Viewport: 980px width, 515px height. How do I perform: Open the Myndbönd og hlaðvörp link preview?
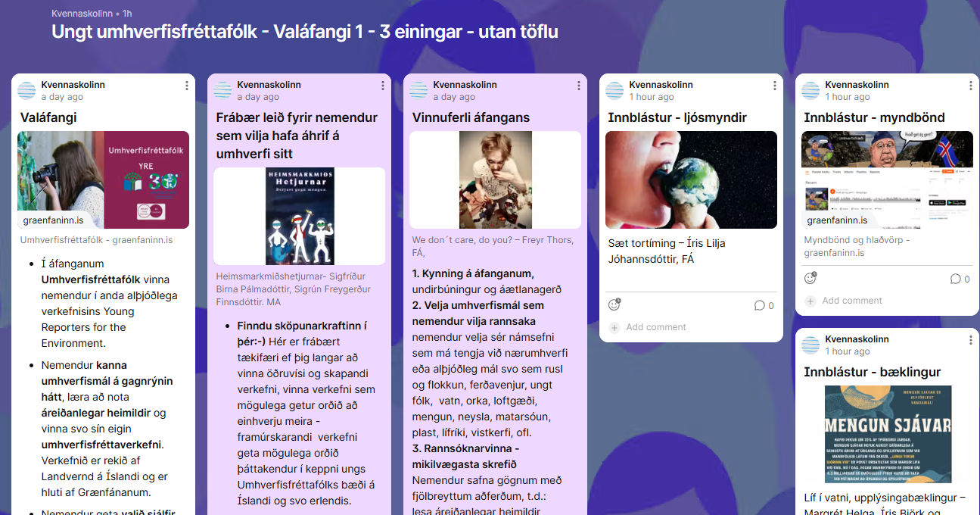[887, 180]
